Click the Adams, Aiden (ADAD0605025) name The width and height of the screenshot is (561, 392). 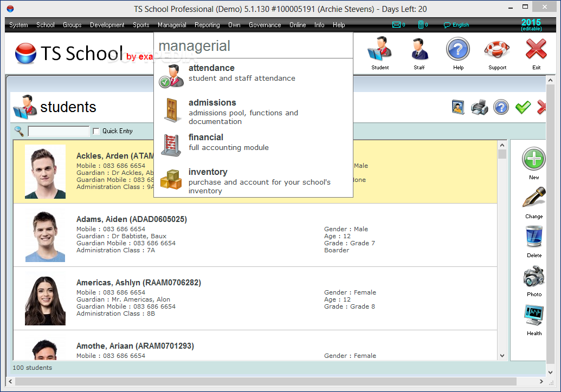[132, 219]
